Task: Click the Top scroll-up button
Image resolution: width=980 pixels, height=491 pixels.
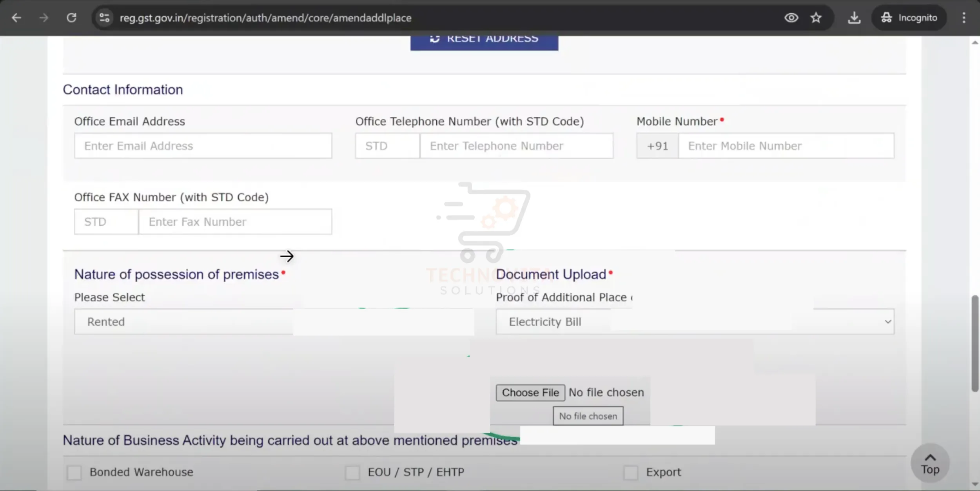Action: click(x=930, y=464)
